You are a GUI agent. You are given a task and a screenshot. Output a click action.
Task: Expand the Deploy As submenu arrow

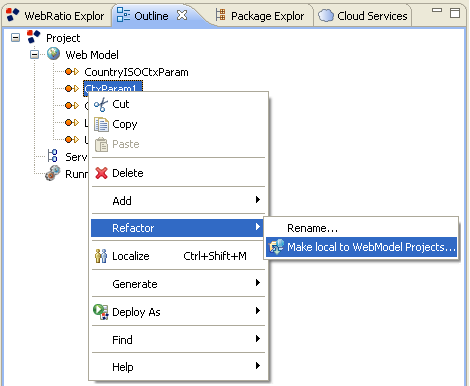[258, 311]
